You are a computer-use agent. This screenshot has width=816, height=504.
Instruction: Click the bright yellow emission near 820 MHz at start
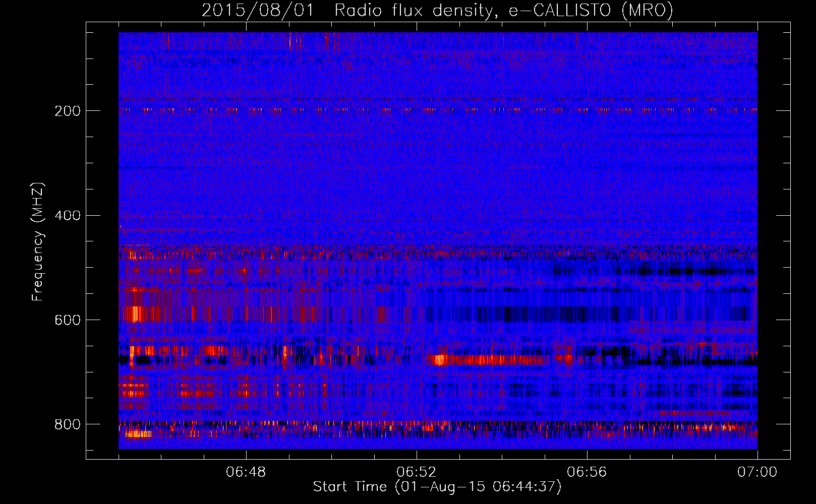[x=138, y=433]
